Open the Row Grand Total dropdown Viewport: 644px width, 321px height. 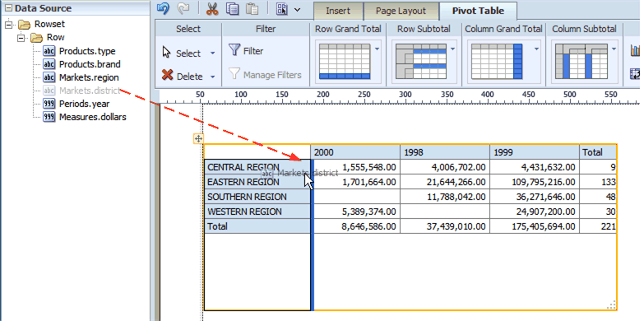(x=377, y=49)
